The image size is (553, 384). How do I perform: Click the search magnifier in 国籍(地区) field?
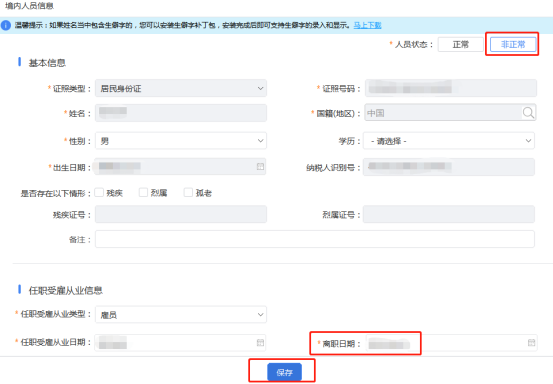click(528, 113)
